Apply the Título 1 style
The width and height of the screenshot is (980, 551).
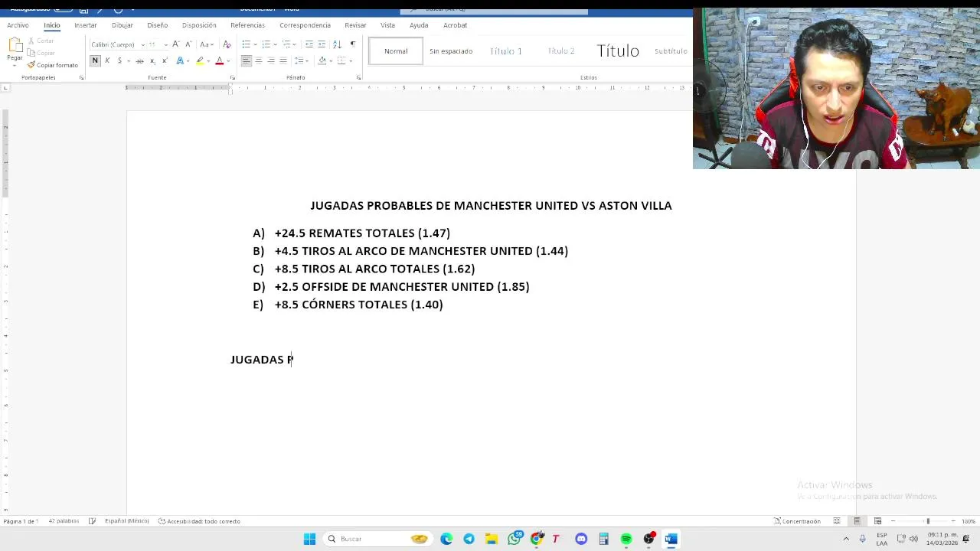(x=506, y=51)
